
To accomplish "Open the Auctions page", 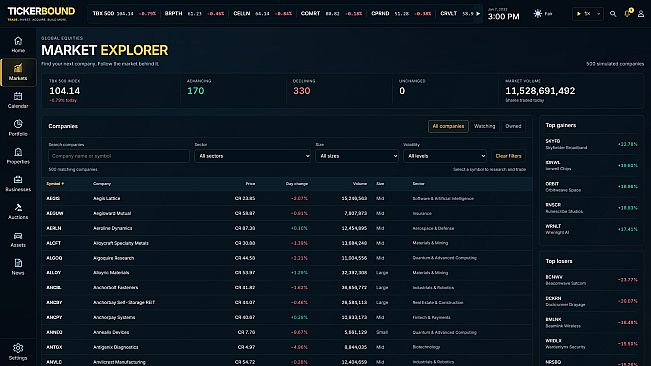I will click(18, 212).
